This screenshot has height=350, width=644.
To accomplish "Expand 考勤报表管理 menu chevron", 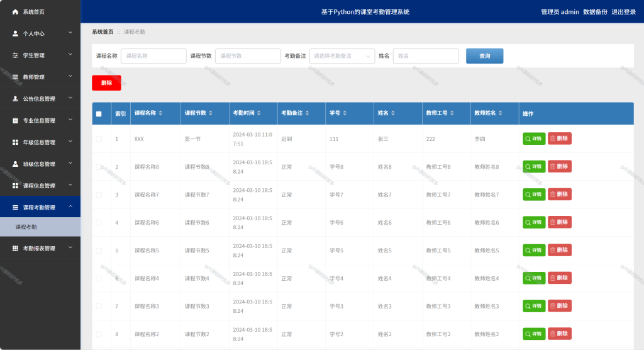I will point(70,247).
